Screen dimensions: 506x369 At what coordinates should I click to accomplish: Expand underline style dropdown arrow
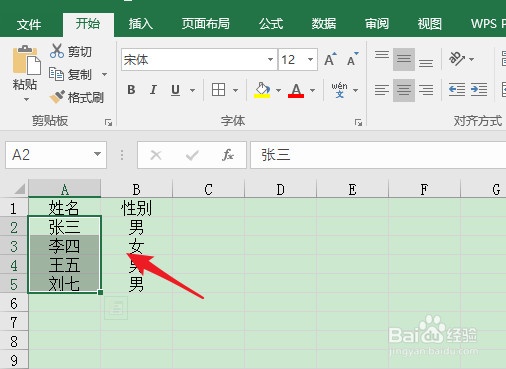(x=192, y=90)
